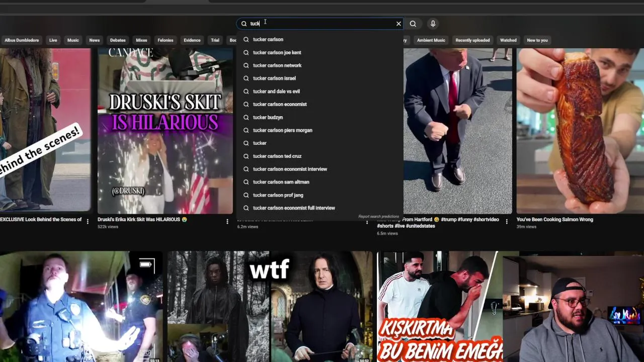Open 'You've Been Cooking Salmon Wrong' title

coord(555,220)
